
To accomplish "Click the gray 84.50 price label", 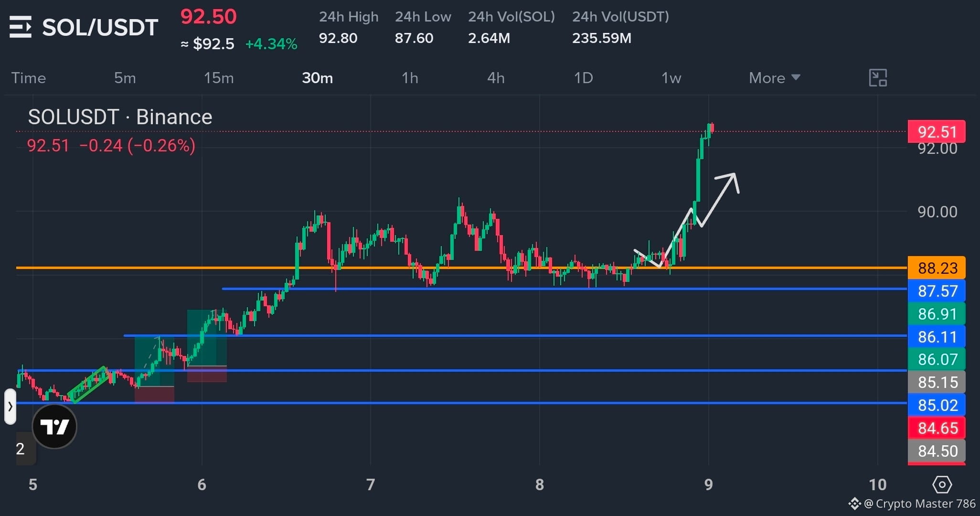I will (x=937, y=451).
